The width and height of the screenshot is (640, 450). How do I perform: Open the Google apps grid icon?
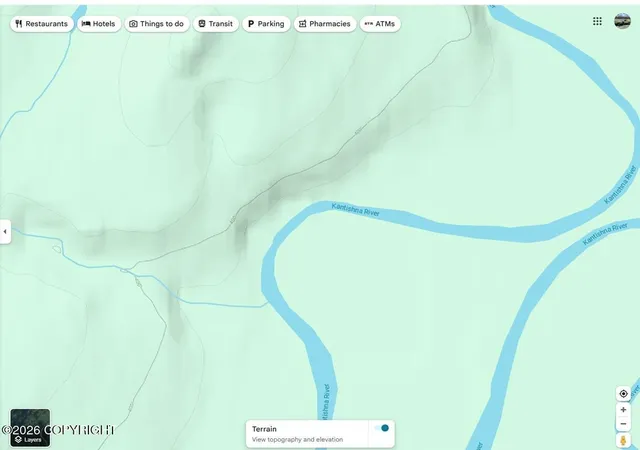597,21
